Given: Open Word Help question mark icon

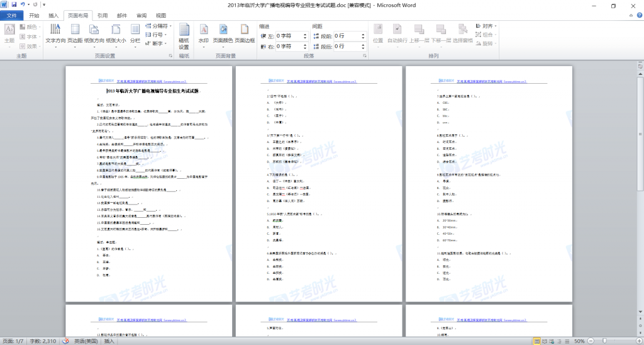Looking at the screenshot, I should (x=638, y=15).
